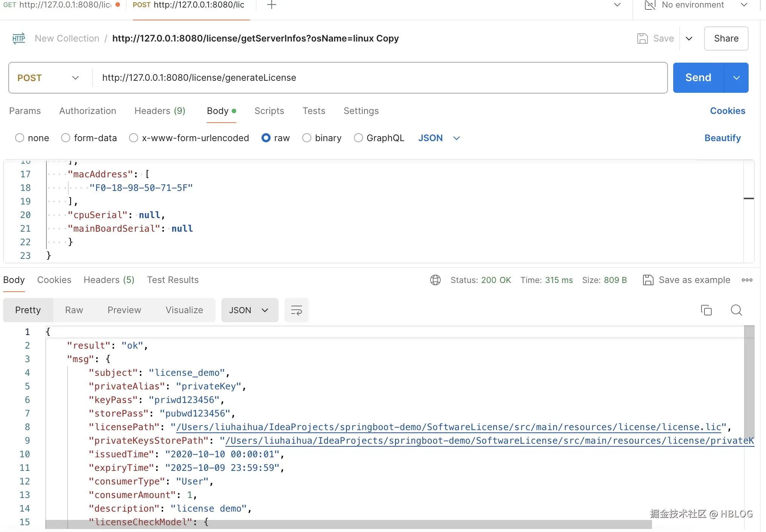Select the binary body type radio
Viewport: 766px width, 532px height.
click(307, 138)
